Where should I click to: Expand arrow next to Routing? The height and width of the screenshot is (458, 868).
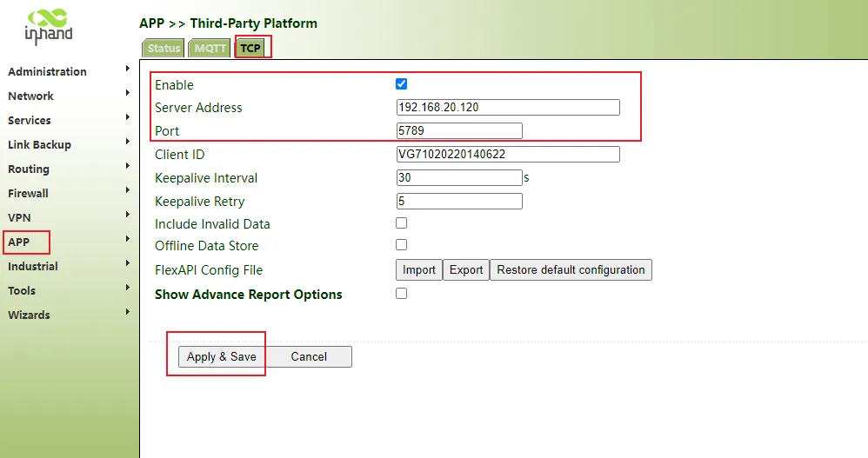pyautogui.click(x=128, y=166)
